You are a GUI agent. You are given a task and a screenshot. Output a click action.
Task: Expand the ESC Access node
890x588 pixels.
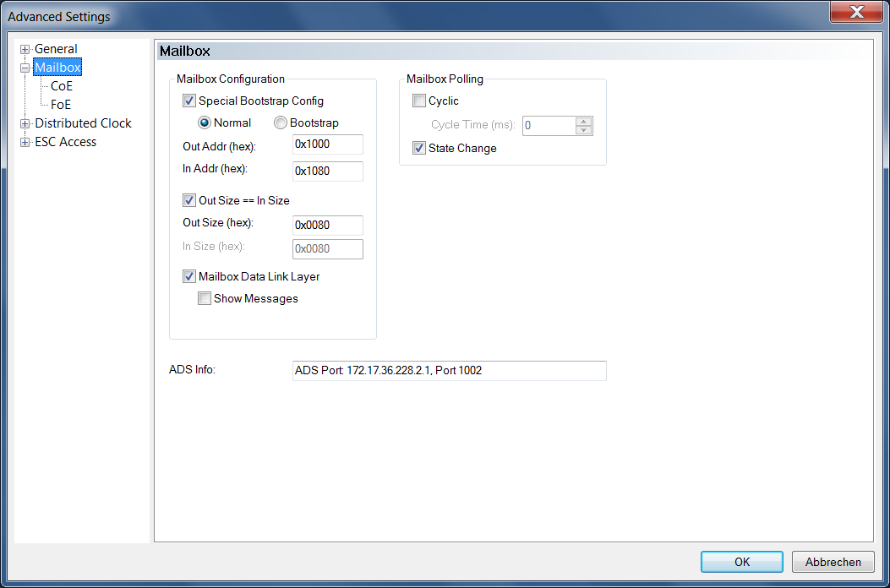pyautogui.click(x=25, y=143)
